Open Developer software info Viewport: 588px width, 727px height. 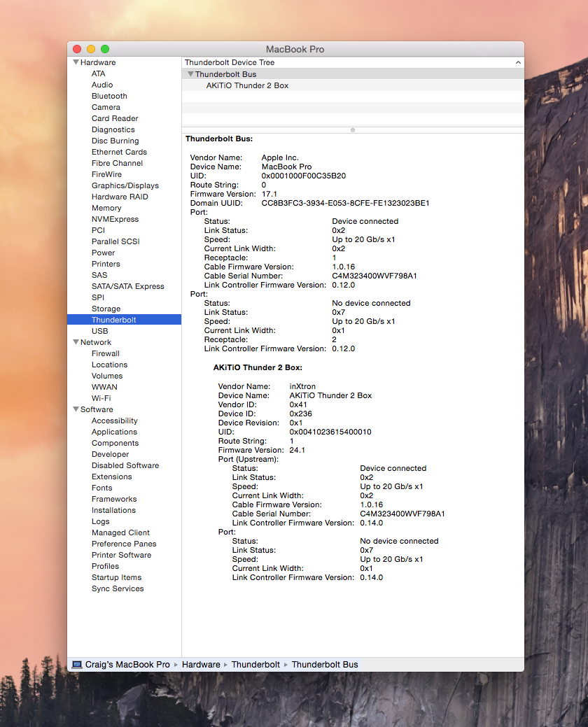[111, 454]
